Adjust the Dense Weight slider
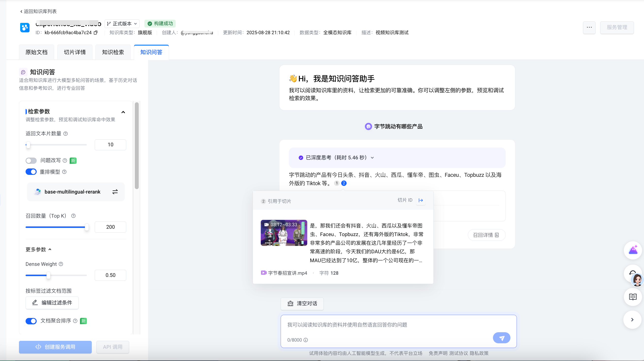The height and width of the screenshot is (361, 644). click(x=49, y=275)
